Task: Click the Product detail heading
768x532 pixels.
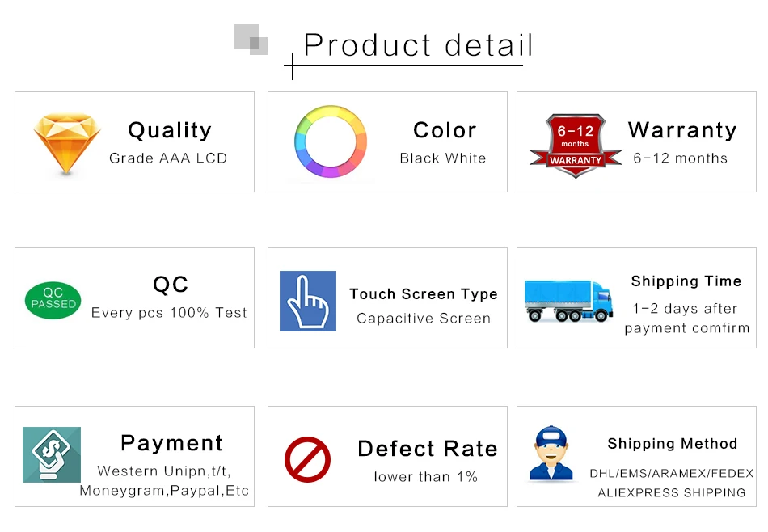Action: [418, 45]
